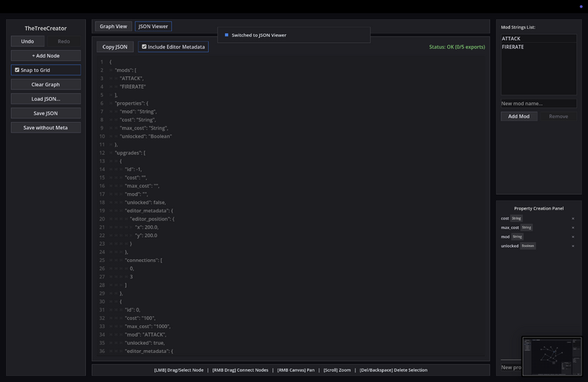Image resolution: width=588 pixels, height=382 pixels.
Task: Remove the cost property with its X
Action: coord(572,218)
